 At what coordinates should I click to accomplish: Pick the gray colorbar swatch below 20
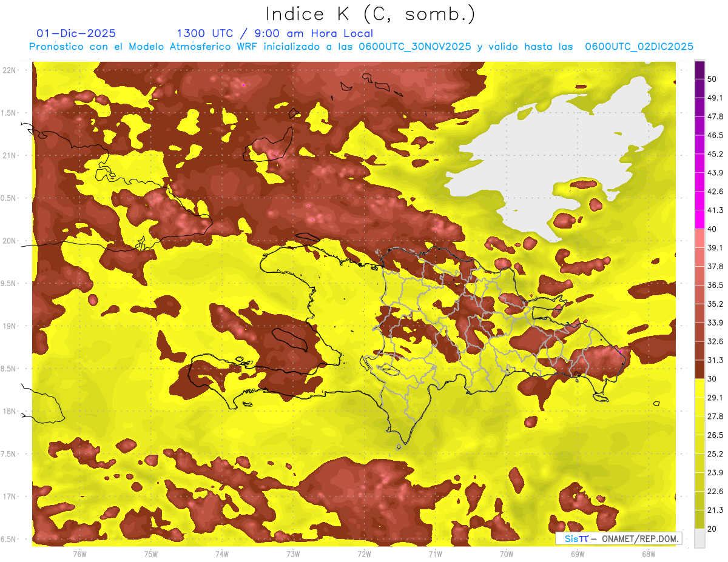[x=699, y=538]
